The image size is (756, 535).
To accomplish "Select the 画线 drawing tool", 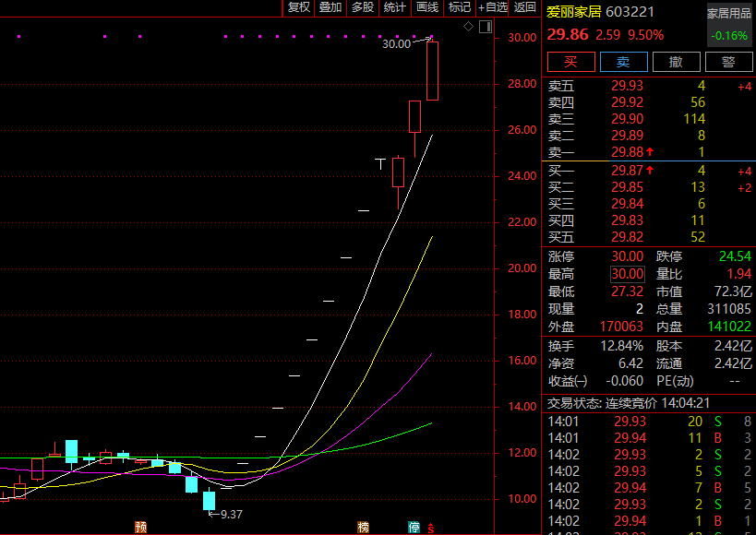I will (x=427, y=7).
